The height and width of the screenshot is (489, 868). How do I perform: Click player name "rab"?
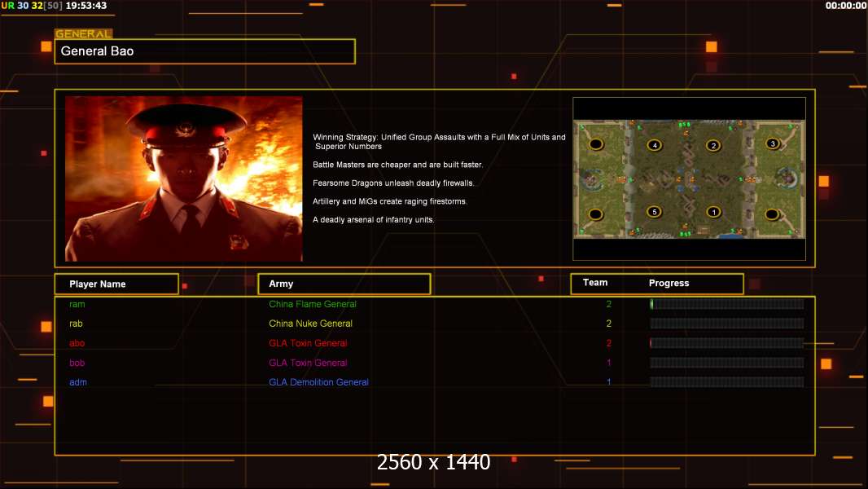pyautogui.click(x=76, y=324)
